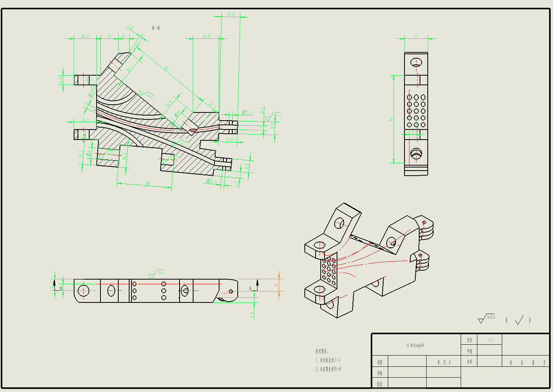Screen dimensions: 553x392
Task: Click note 1 about chamfers C1-2
Action: [x=328, y=360]
